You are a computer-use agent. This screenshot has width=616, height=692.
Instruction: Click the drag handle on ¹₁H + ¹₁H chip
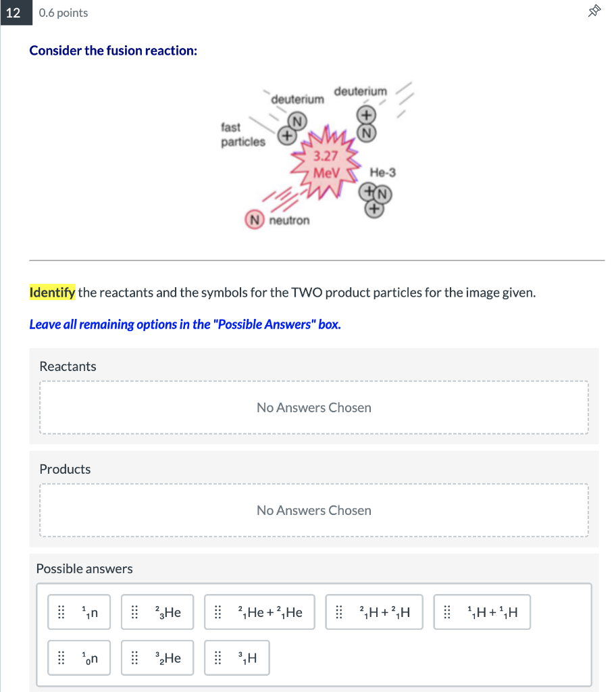[446, 612]
